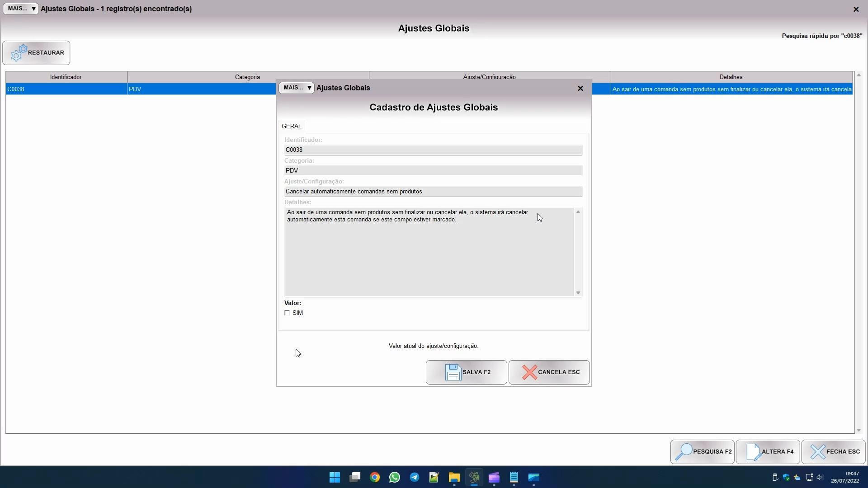Close the Cadastro de Ajustes Globais dialog
The height and width of the screenshot is (488, 868).
[x=580, y=88]
